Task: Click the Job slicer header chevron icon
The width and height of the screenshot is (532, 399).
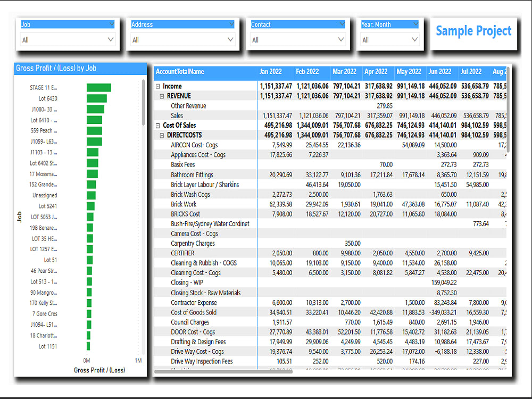Action: 112,24
